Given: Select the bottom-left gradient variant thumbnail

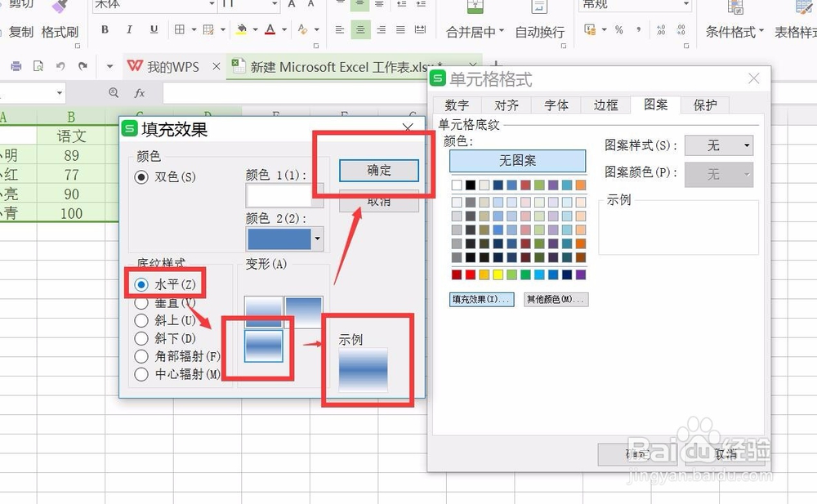Looking at the screenshot, I should [261, 346].
